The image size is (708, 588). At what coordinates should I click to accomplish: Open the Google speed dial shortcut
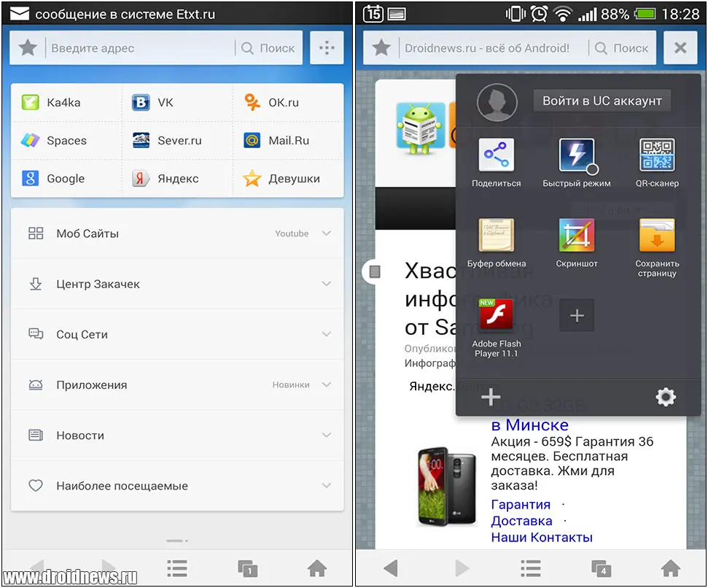pyautogui.click(x=66, y=179)
